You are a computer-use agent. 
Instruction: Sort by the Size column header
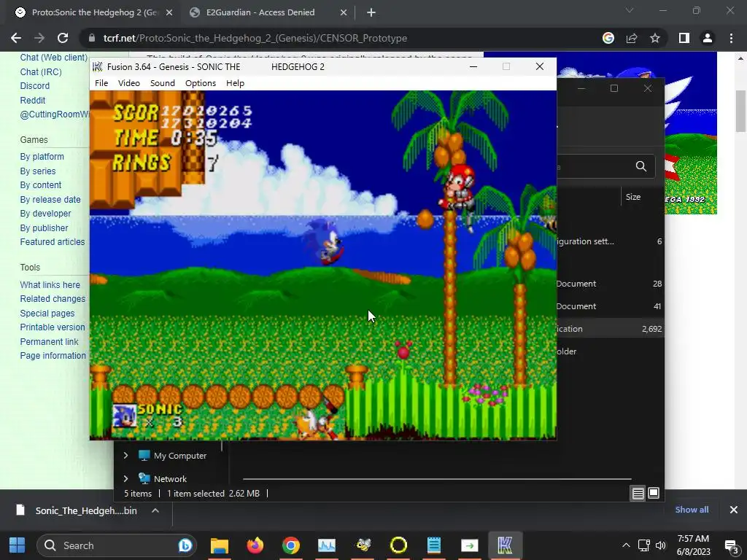[x=633, y=197]
